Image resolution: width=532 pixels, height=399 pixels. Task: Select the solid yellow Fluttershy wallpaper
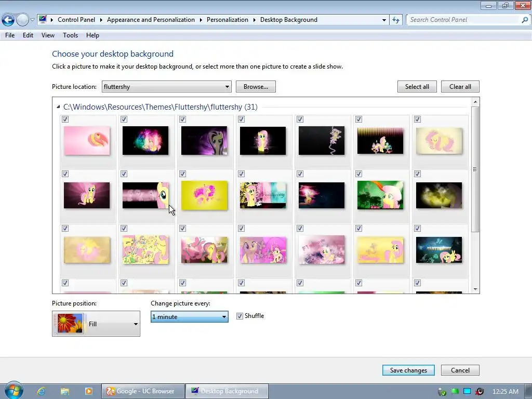(204, 195)
